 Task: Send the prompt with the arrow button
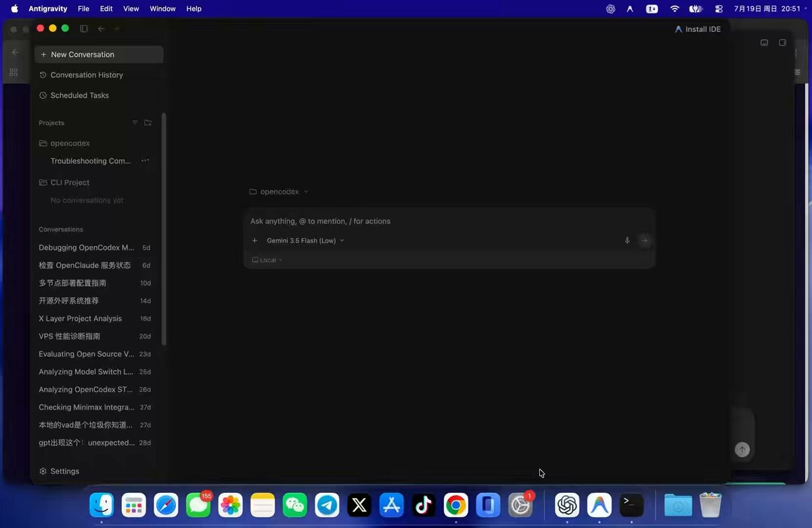pos(644,240)
